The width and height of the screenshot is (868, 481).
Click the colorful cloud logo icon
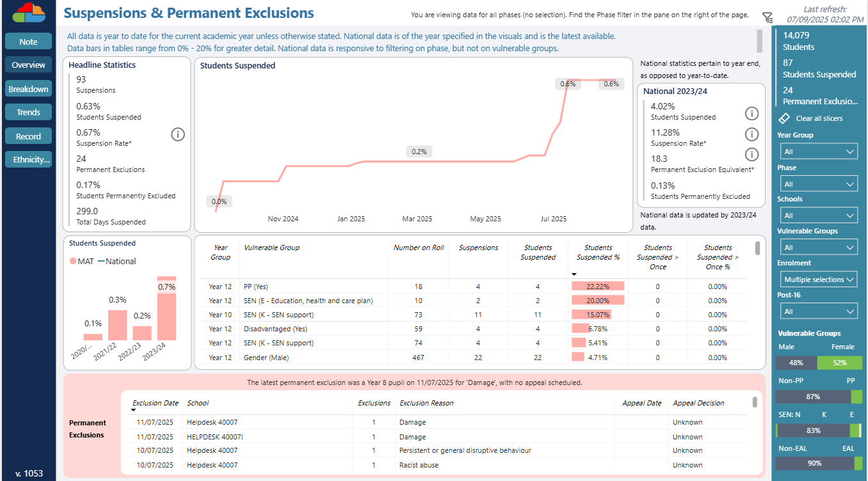click(x=29, y=13)
